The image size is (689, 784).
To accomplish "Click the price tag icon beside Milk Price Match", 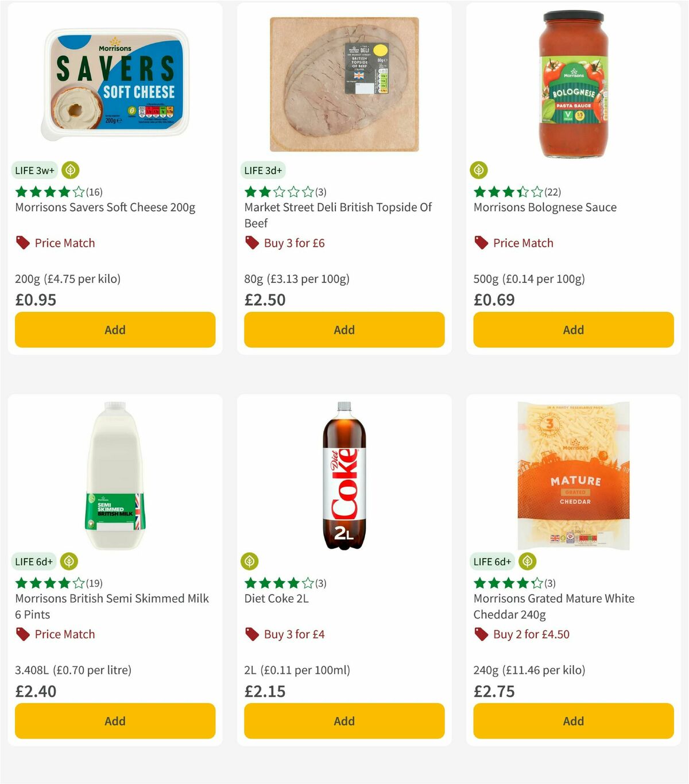I will point(22,634).
